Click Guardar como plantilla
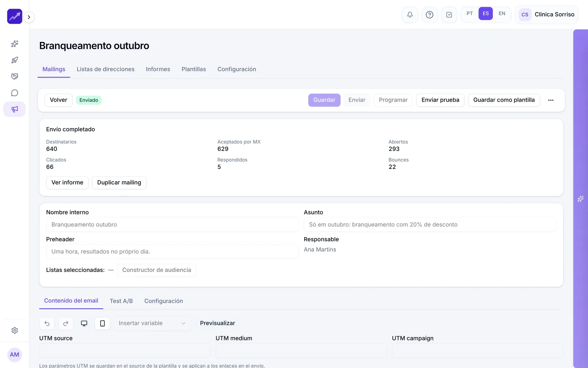This screenshot has height=368, width=588. (504, 100)
